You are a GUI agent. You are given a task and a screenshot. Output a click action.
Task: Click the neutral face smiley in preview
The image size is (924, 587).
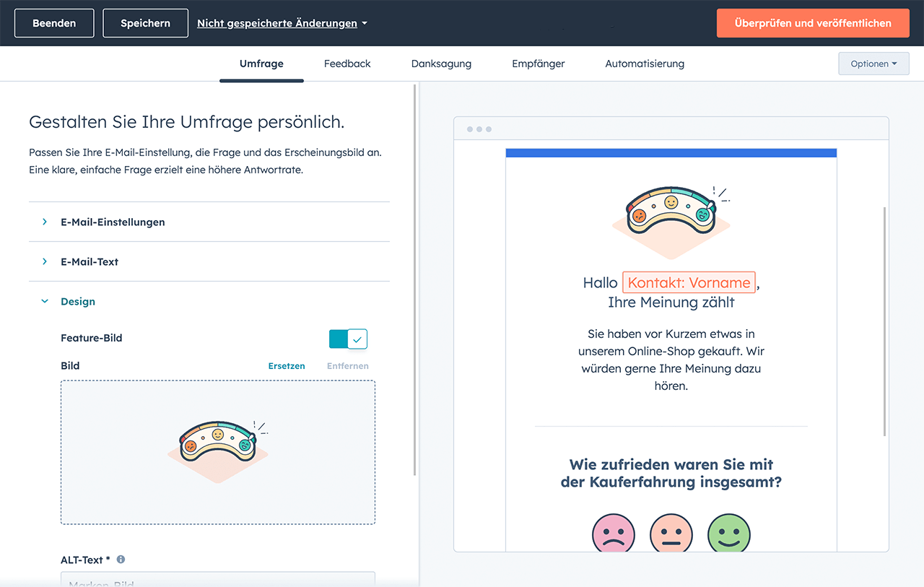click(671, 534)
